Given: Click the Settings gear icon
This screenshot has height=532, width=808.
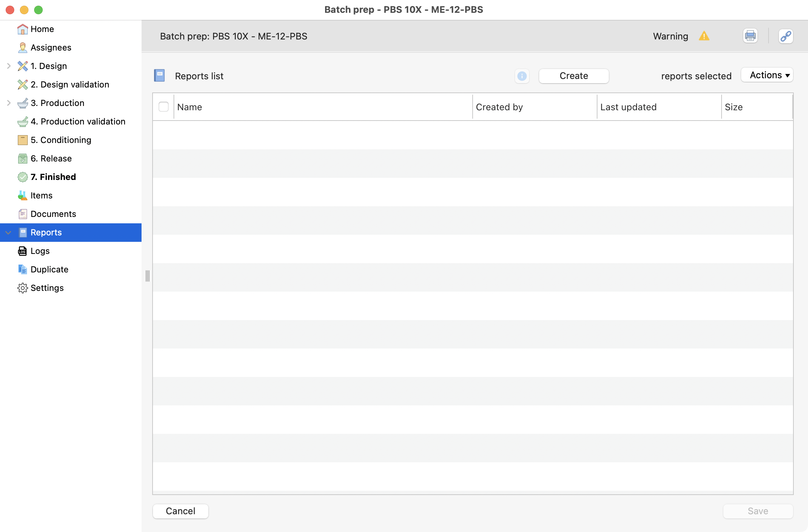Looking at the screenshot, I should click(22, 288).
